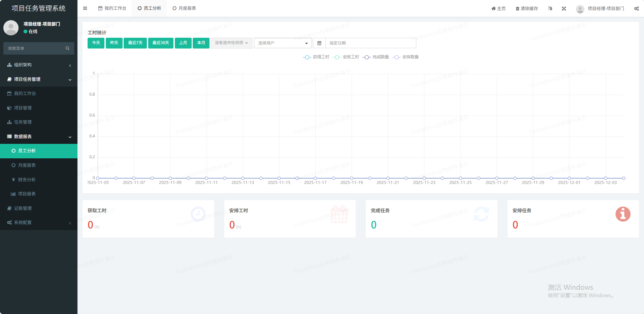The width and height of the screenshot is (644, 314).
Task: Toggle the 完成数量 legend series
Action: click(376, 57)
